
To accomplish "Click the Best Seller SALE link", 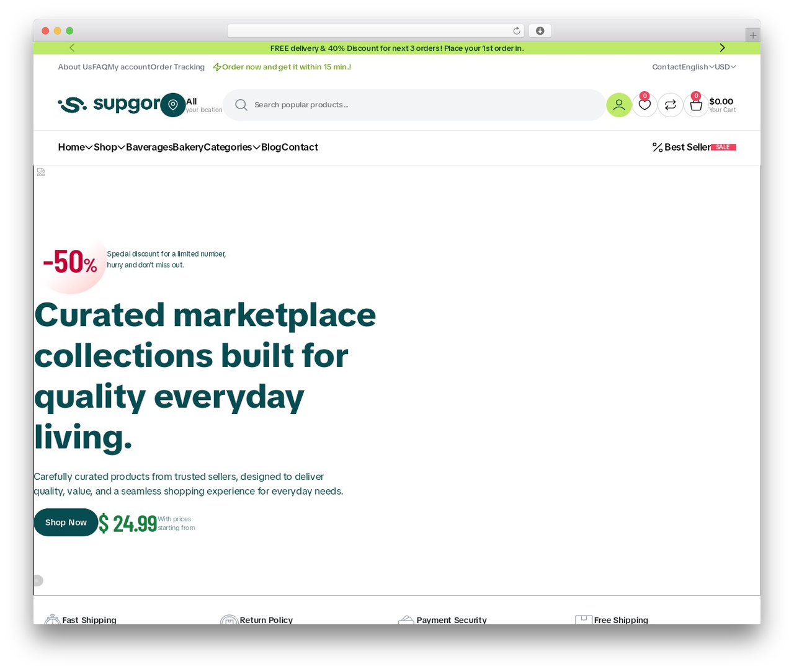I will coord(694,147).
